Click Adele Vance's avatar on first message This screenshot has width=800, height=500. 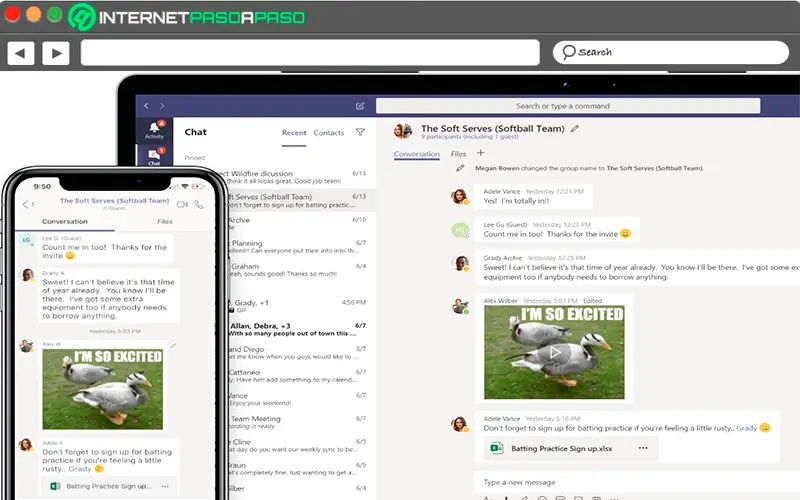pyautogui.click(x=459, y=196)
